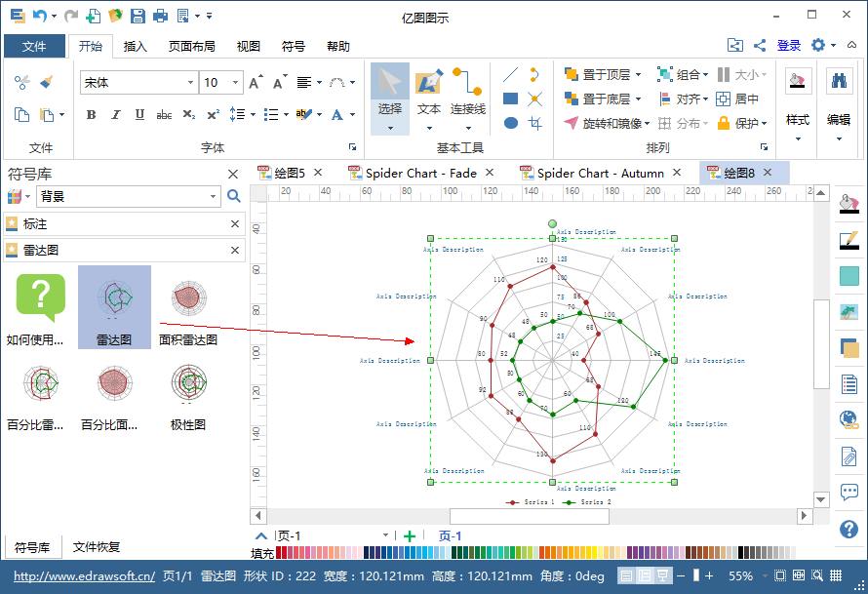The width and height of the screenshot is (868, 594).
Task: Toggle Underline formatting
Action: pyautogui.click(x=139, y=114)
